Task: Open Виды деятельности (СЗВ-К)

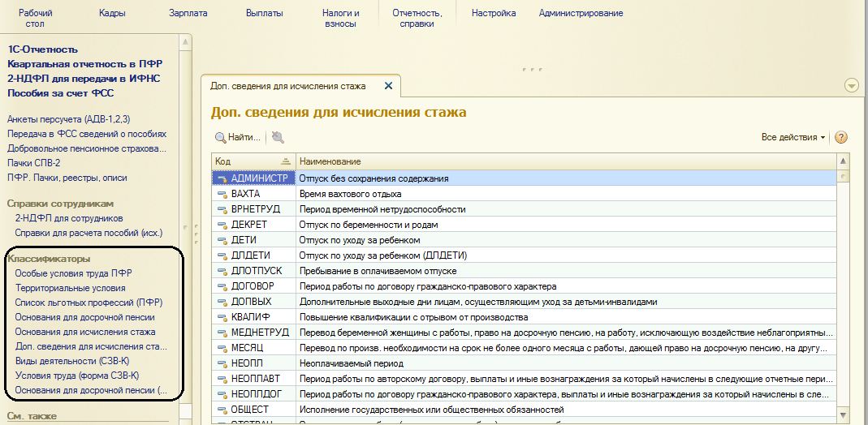Action: 72,362
